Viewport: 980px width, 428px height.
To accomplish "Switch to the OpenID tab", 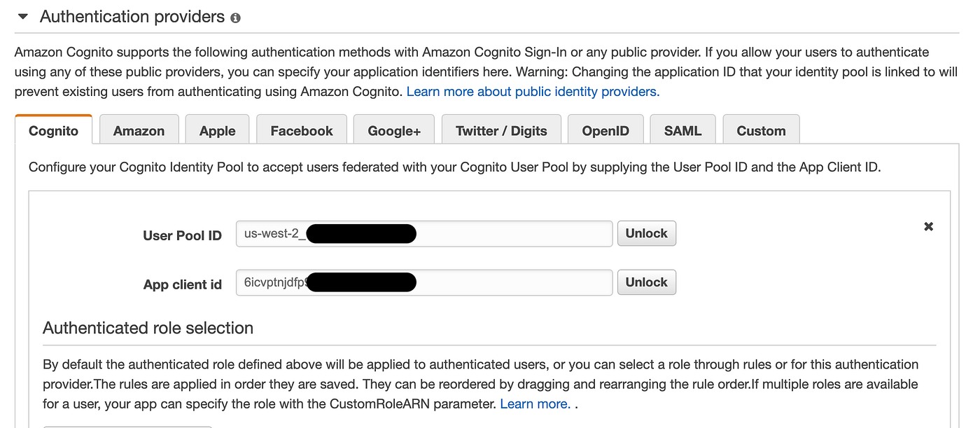I will [605, 131].
